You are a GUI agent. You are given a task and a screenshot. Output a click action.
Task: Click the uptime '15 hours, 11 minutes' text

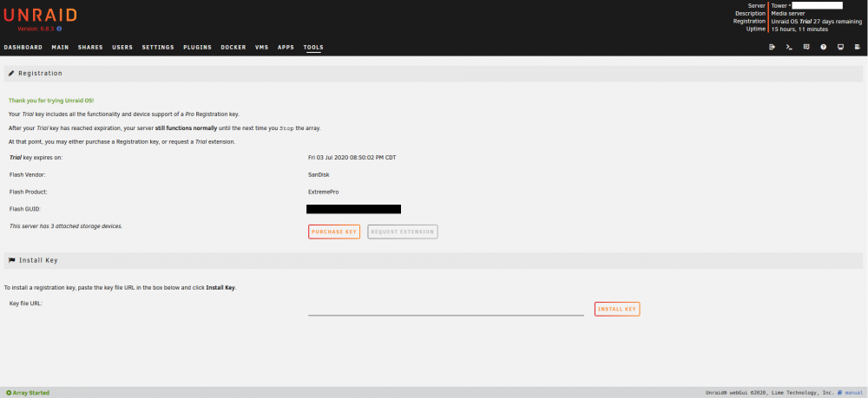click(800, 29)
